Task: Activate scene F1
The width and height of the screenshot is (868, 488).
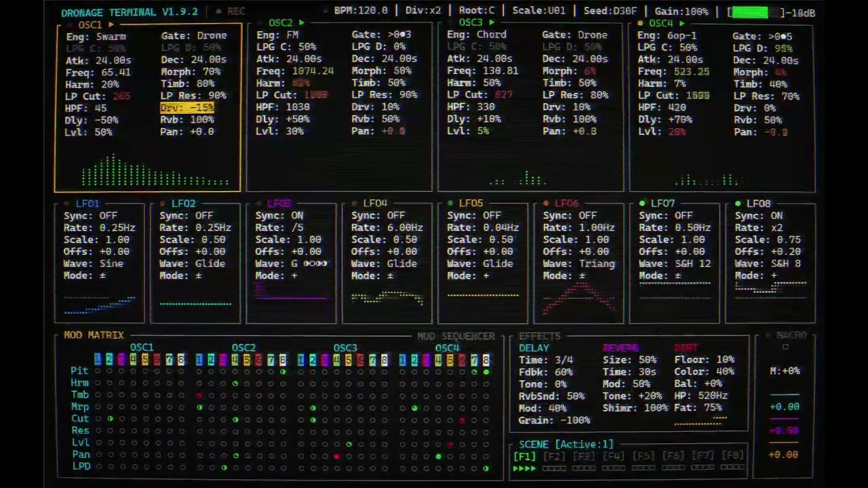Action: click(x=524, y=456)
